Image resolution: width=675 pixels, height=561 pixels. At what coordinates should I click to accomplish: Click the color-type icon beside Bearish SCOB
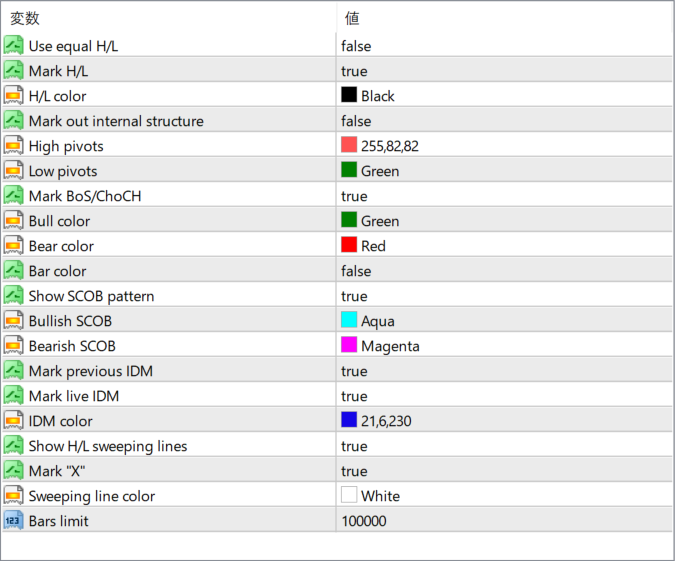pos(13,345)
